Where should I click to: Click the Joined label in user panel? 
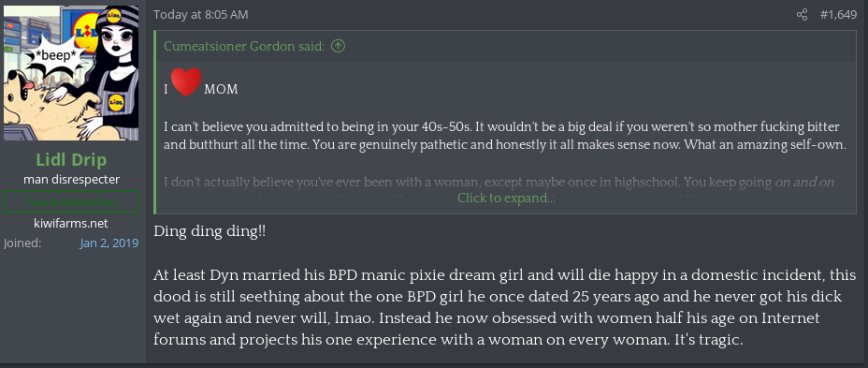pyautogui.click(x=22, y=243)
